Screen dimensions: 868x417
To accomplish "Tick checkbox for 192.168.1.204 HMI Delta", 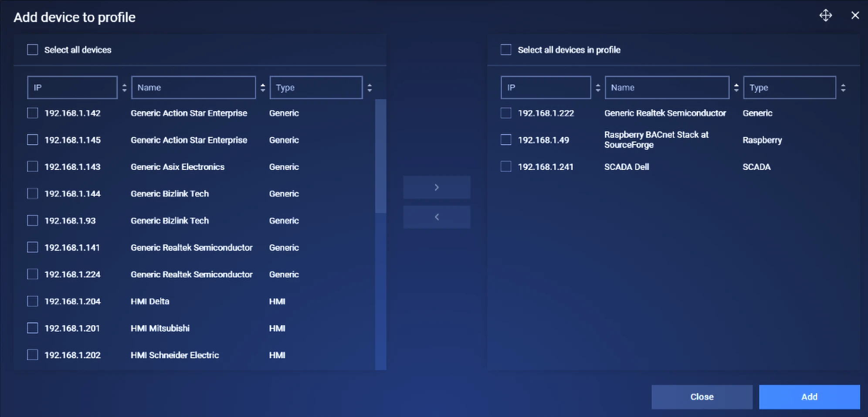I will (33, 301).
